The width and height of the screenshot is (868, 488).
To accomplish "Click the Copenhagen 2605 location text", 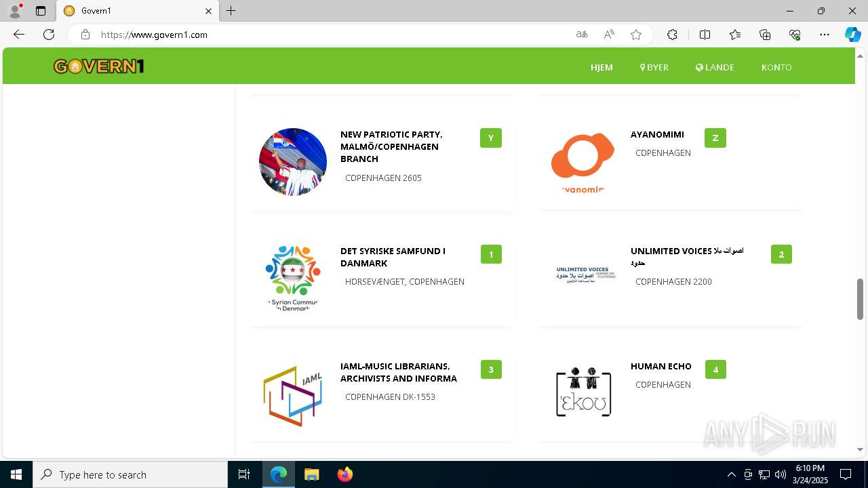I will (383, 178).
